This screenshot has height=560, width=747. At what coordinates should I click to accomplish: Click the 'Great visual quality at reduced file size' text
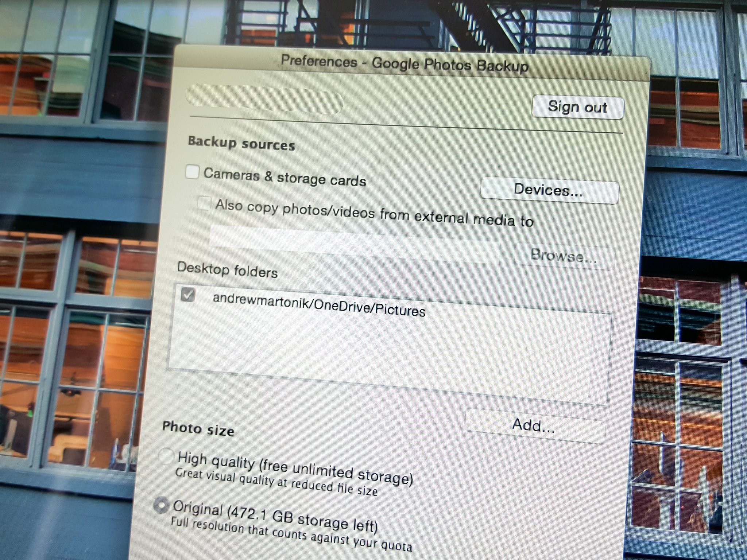(276, 482)
